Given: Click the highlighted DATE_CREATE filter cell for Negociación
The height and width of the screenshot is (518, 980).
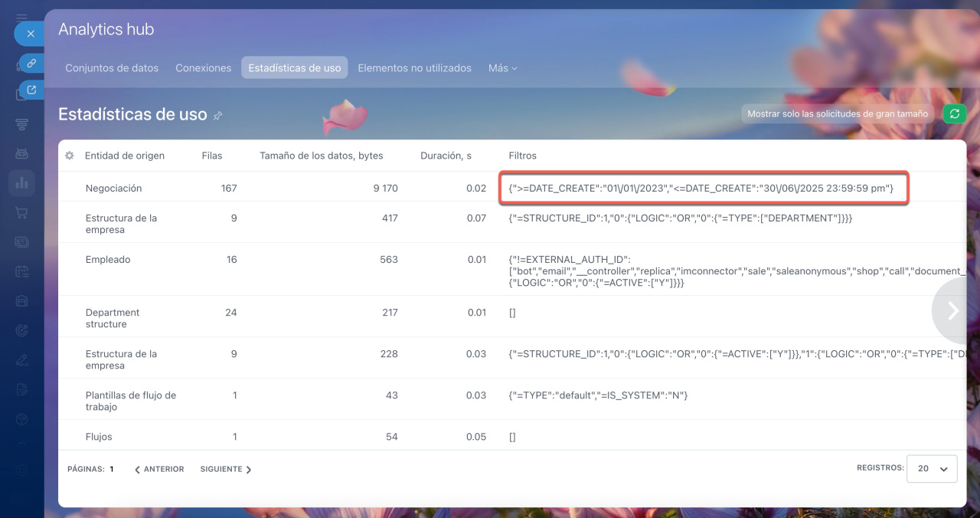Looking at the screenshot, I should (x=703, y=188).
